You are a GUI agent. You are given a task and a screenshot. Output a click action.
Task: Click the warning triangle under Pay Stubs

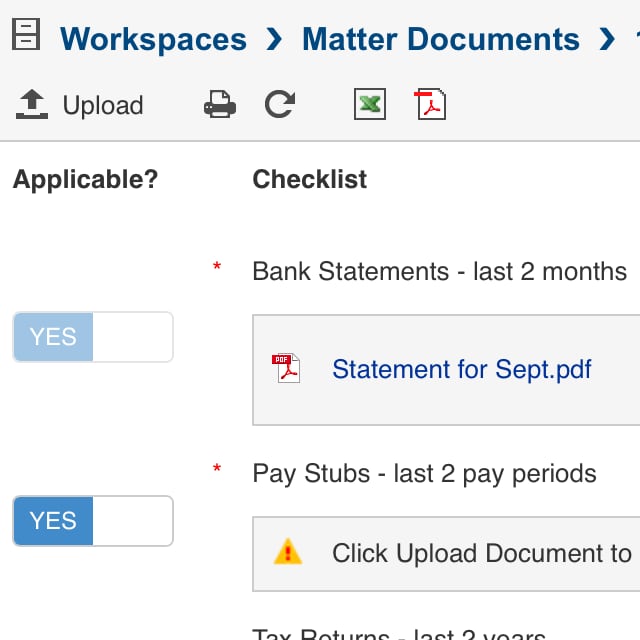[x=287, y=552]
